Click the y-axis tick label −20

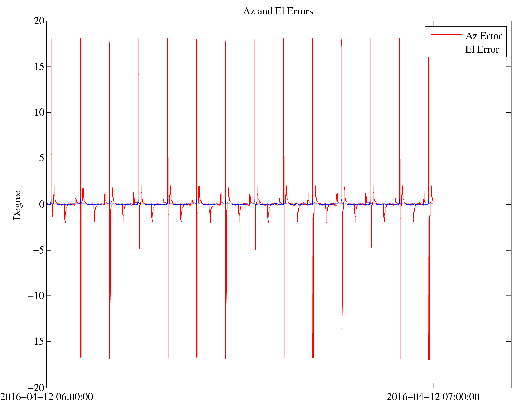click(36, 388)
